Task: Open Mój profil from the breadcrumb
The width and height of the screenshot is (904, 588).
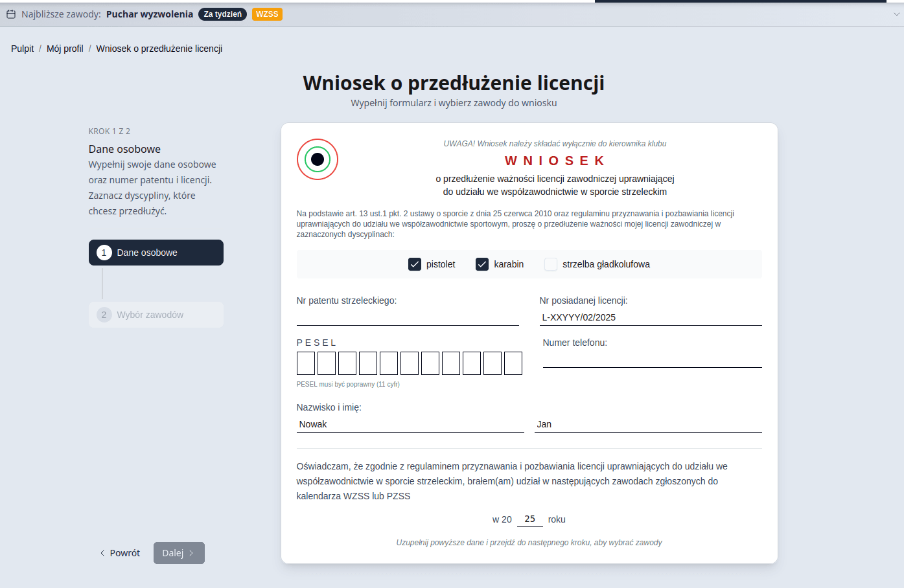Action: [x=65, y=49]
